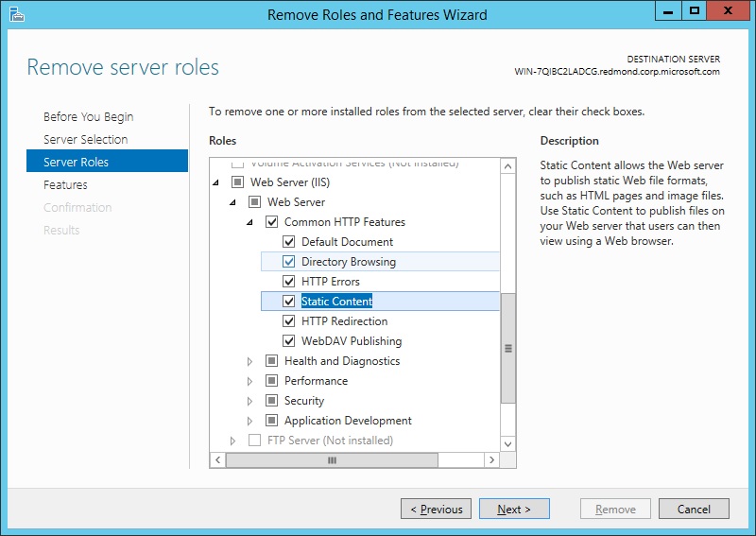The height and width of the screenshot is (536, 756).
Task: Clear the Common HTTP Features checkbox
Action: [x=271, y=221]
